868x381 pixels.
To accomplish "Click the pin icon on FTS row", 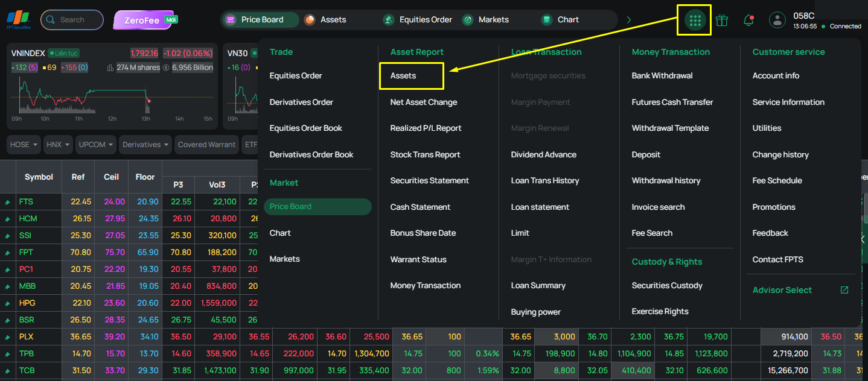I will pos(8,202).
